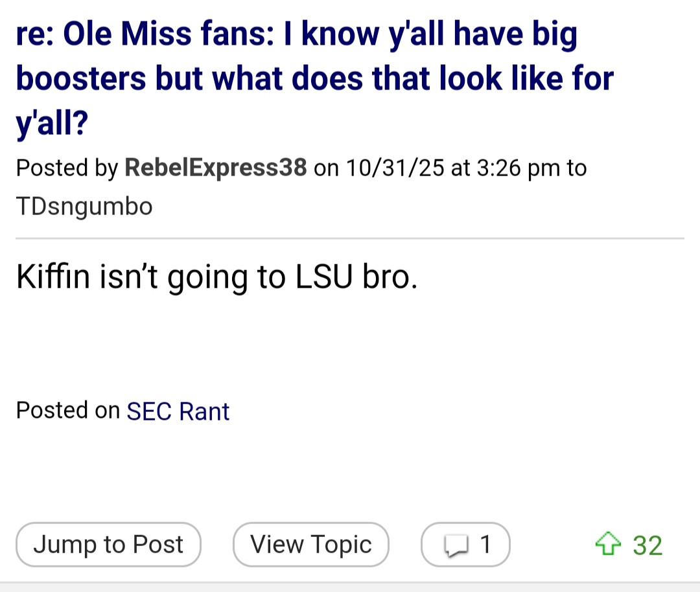Screen dimensions: 700x592
Task: Click the 3:26 pm timestamp
Action: [518, 168]
